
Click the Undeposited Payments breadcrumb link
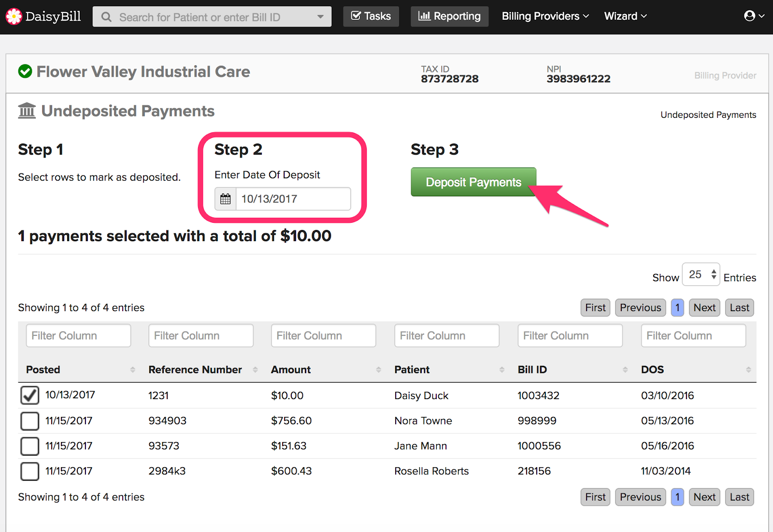[708, 115]
